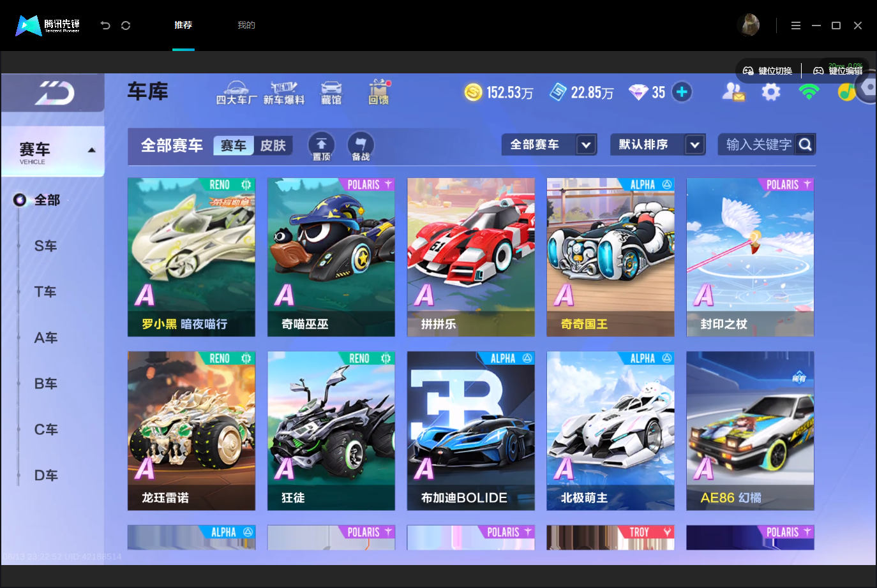Add diamonds with the plus button
This screenshot has width=877, height=588.
click(x=682, y=92)
